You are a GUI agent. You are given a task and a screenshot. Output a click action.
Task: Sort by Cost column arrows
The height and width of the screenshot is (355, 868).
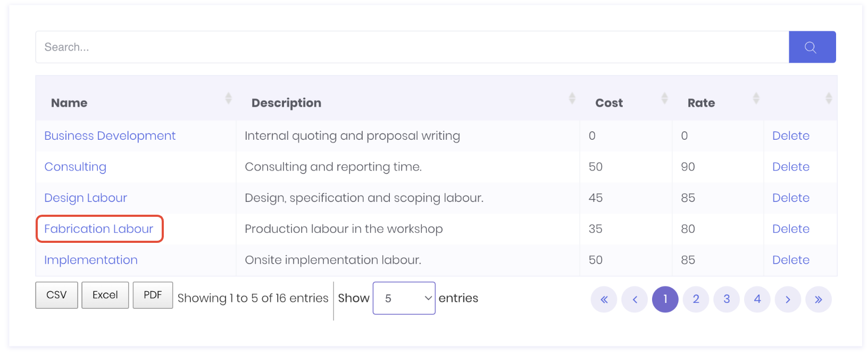(x=664, y=98)
